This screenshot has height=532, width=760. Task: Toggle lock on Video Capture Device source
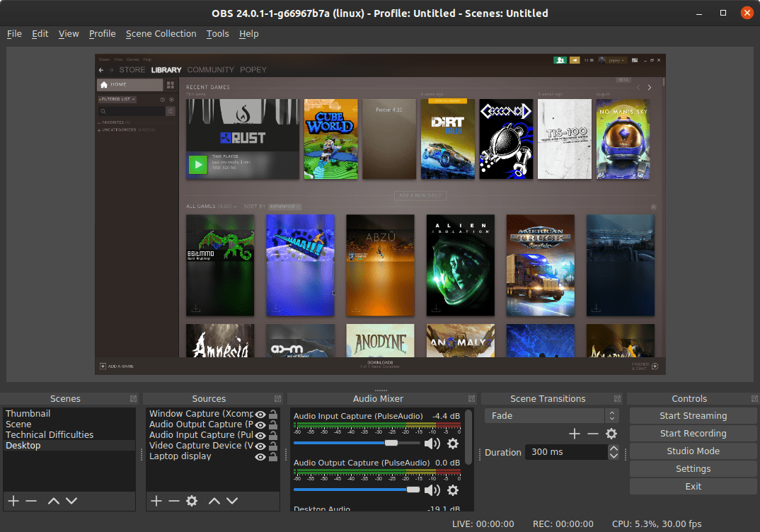[273, 446]
